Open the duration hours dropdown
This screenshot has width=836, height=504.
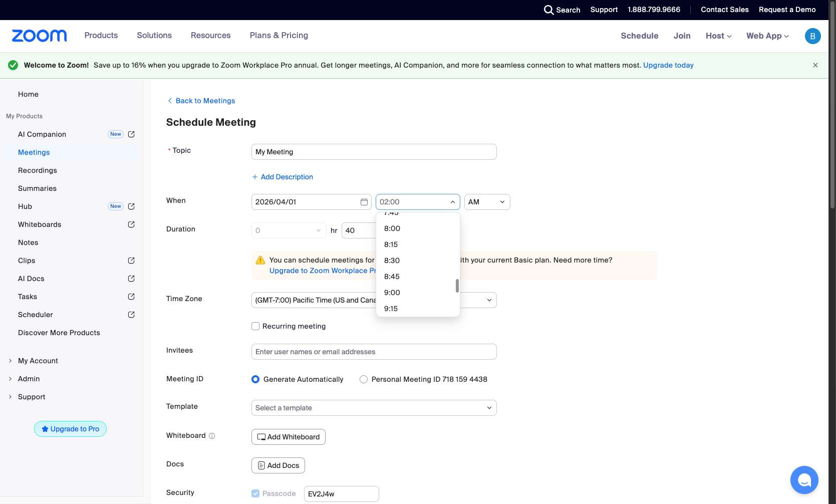289,230
